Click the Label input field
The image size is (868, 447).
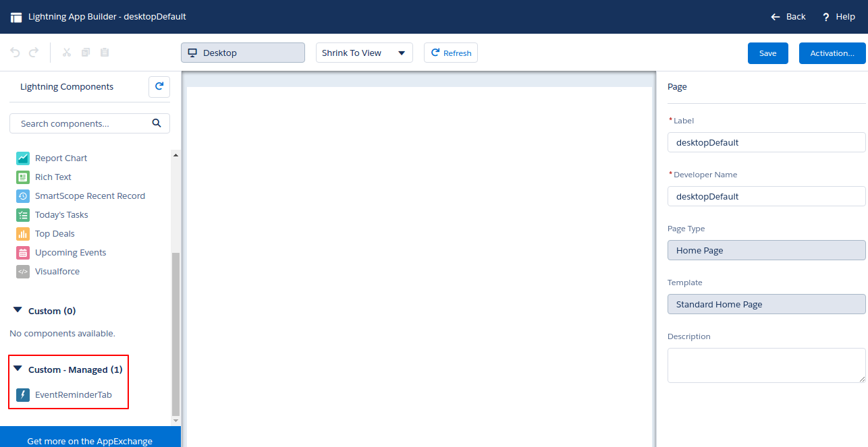[x=766, y=143]
